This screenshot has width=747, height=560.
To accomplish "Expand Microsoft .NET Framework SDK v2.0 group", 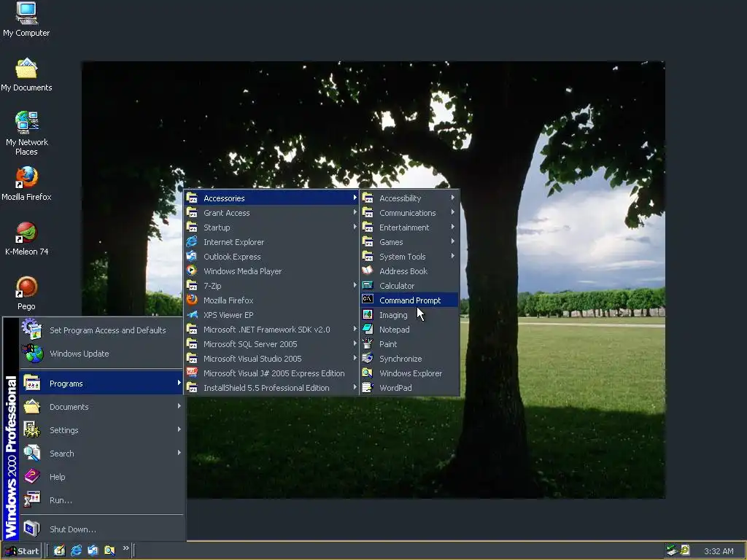I will pos(271,330).
